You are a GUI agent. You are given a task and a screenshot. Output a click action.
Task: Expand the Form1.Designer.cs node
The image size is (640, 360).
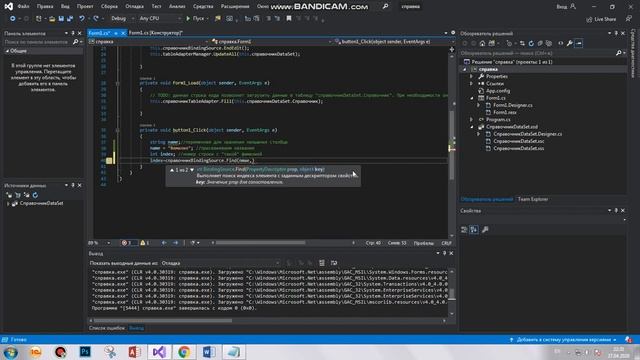(x=479, y=105)
